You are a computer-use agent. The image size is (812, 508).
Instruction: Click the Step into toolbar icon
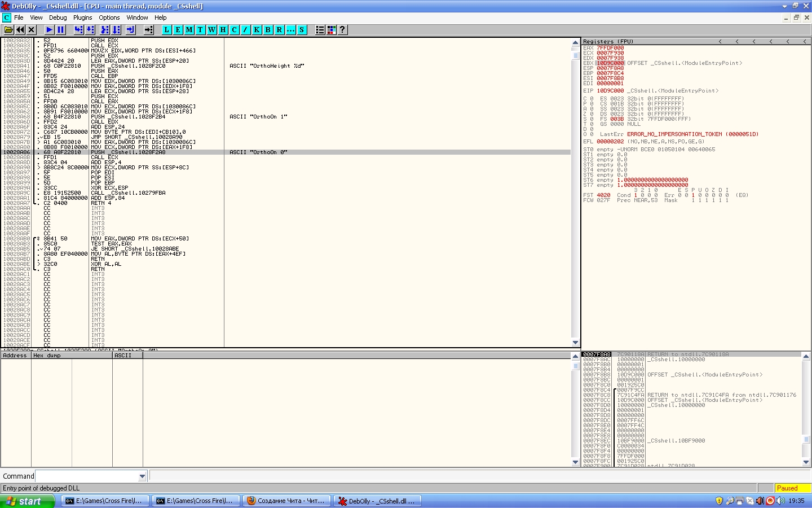[x=79, y=30]
